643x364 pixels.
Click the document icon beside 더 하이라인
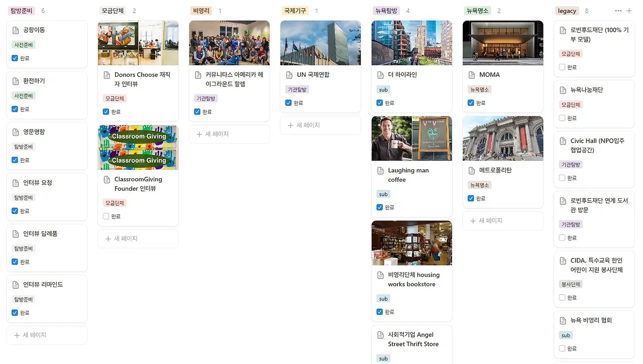pos(380,75)
